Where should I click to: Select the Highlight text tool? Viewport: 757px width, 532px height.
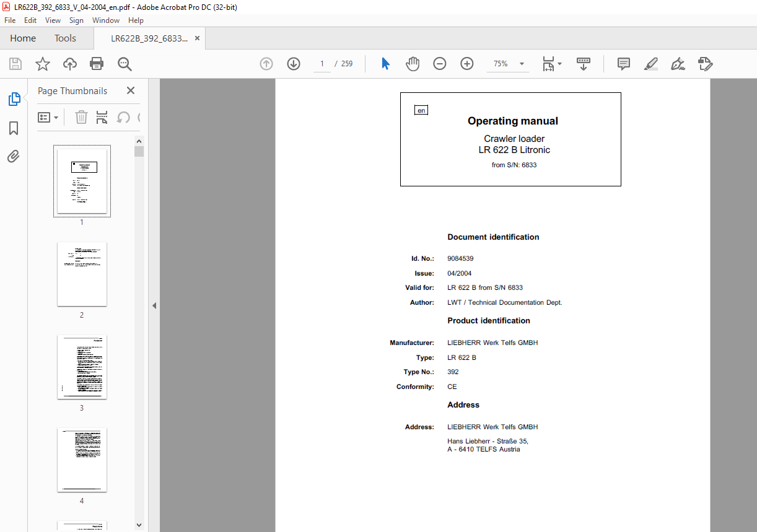(x=650, y=64)
